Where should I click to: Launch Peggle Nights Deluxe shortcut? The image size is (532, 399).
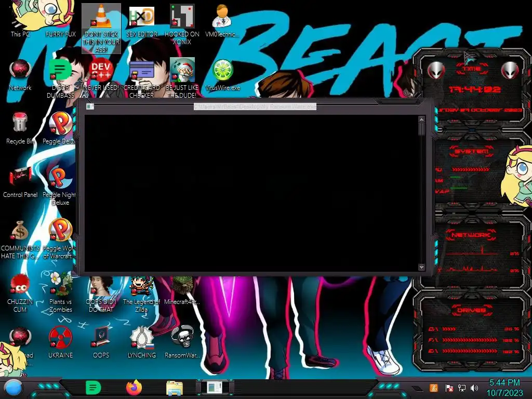(x=60, y=186)
